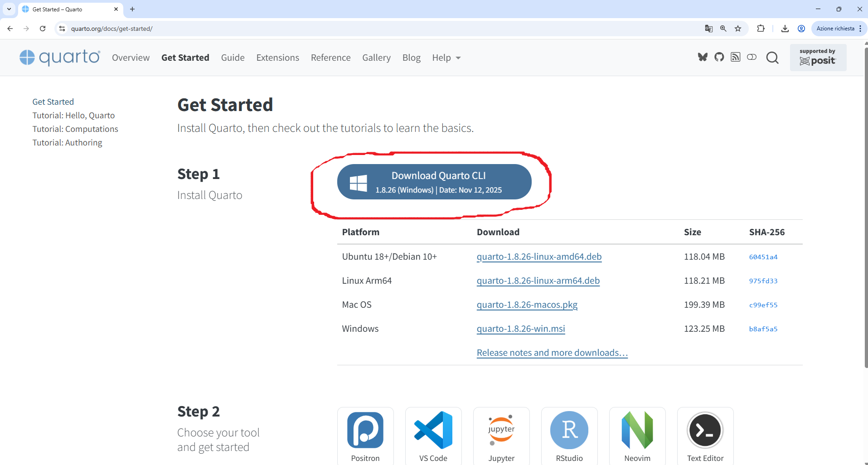This screenshot has height=465, width=868.
Task: Choose the VS Code tool card
Action: coord(433,436)
